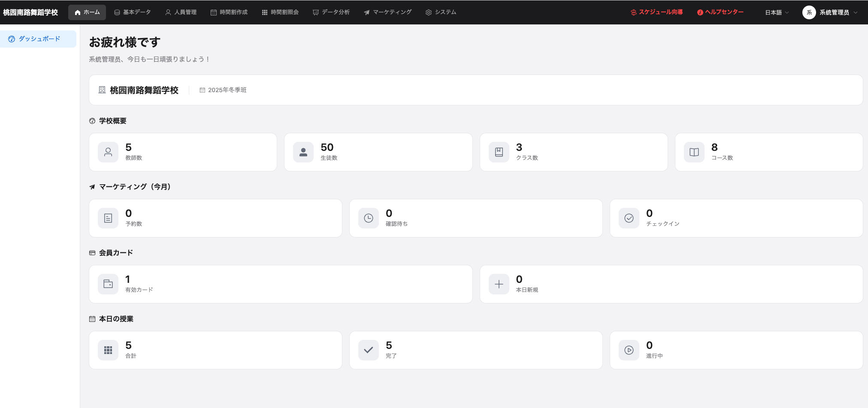Open the 時間割作成 menu
This screenshot has height=408, width=868.
pos(229,12)
